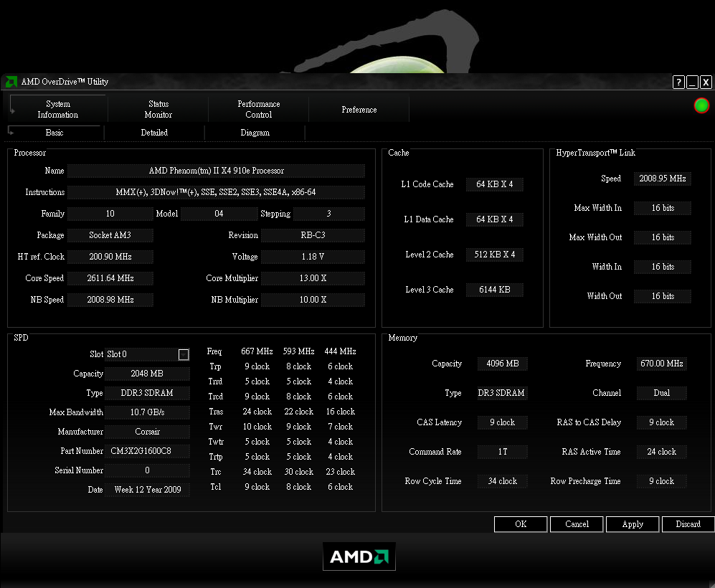Image resolution: width=715 pixels, height=588 pixels.
Task: Click HyperTransport Speed value '2008.95 MHz'
Action: [663, 179]
